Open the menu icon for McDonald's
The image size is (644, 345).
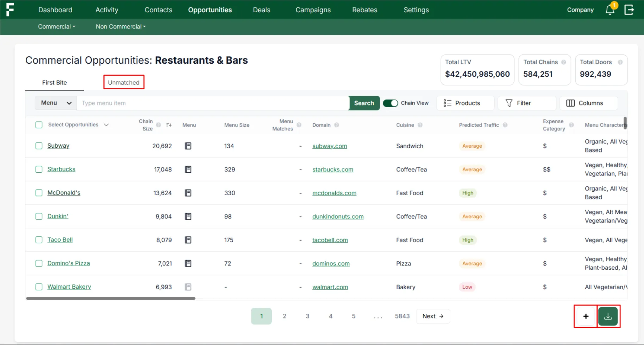pos(188,193)
